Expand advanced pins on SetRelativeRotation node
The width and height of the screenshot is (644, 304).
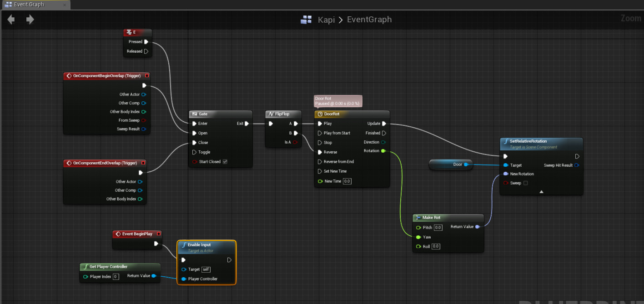(x=541, y=192)
